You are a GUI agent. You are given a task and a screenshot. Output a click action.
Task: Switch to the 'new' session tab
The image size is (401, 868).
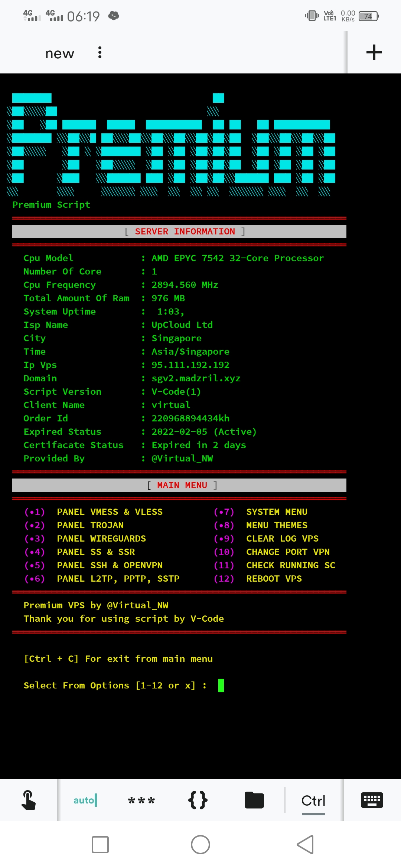coord(60,53)
